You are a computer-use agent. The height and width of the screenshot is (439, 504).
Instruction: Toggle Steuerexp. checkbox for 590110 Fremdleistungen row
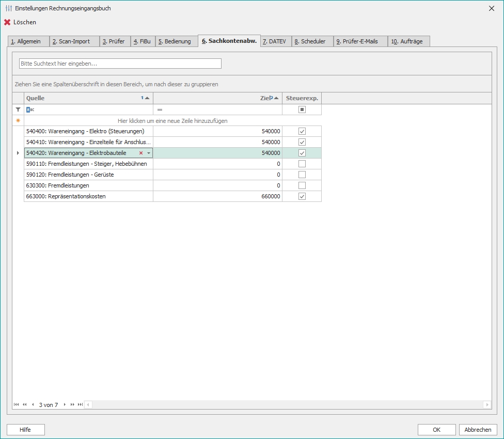[x=302, y=164]
